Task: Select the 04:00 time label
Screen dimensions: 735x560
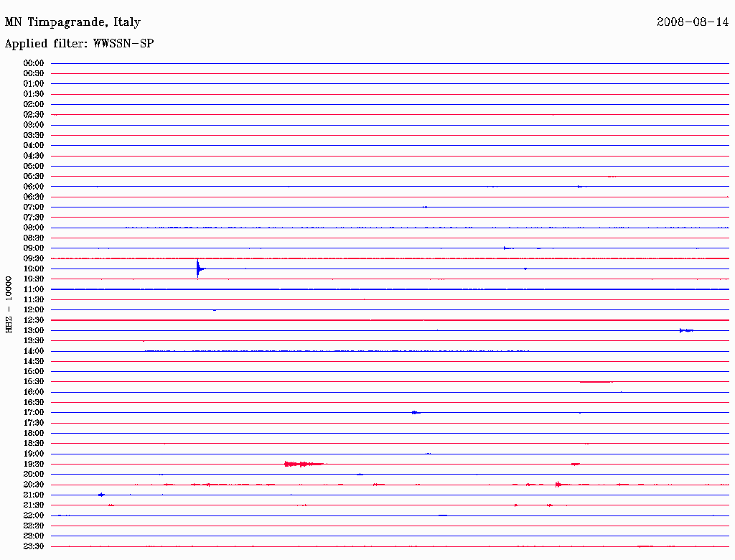Action: [x=34, y=146]
